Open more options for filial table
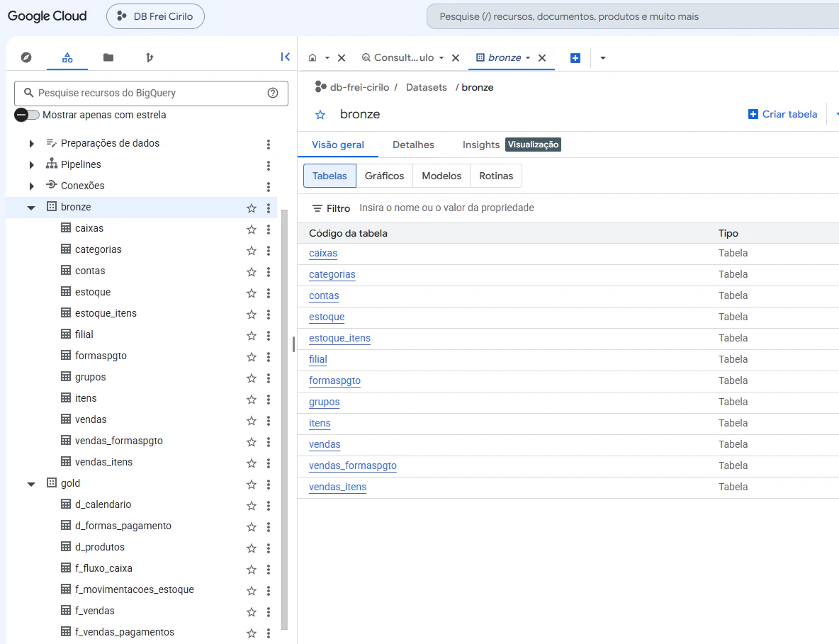Image resolution: width=839 pixels, height=644 pixels. coord(269,335)
